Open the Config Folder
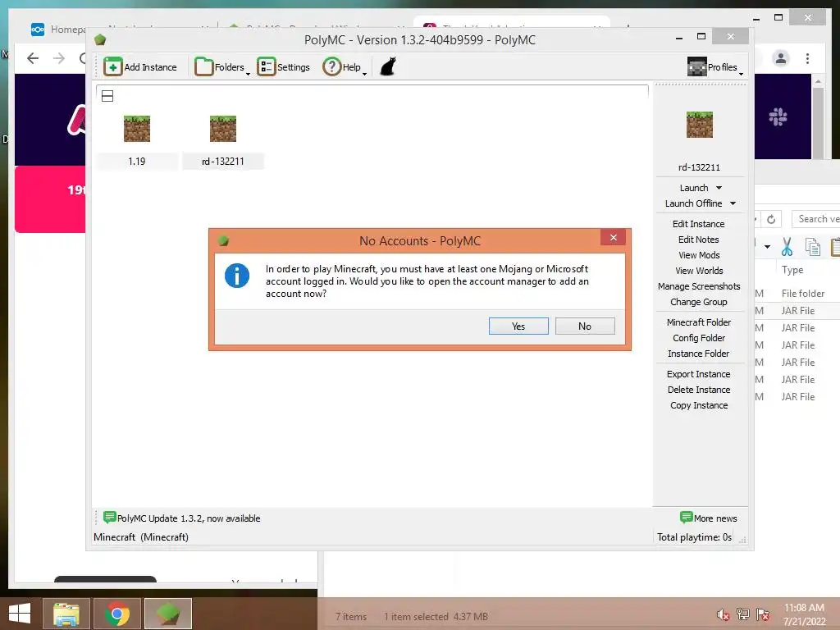The image size is (840, 630). pos(699,337)
